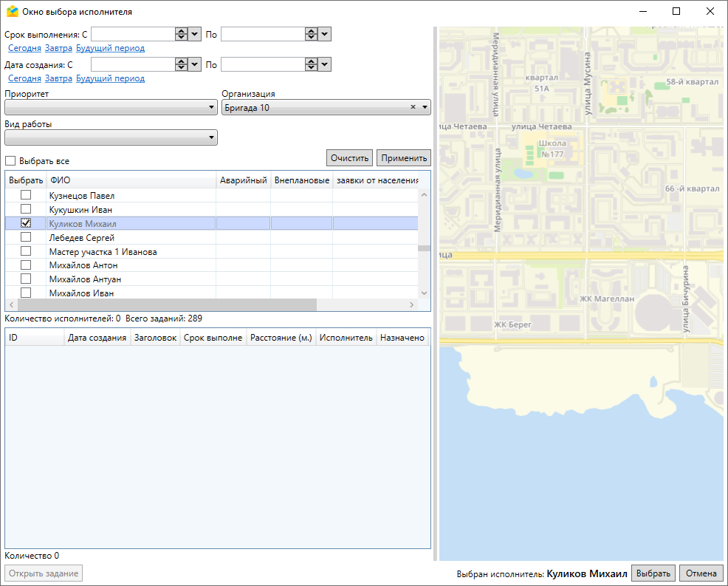Click the spinner on Дата создания start date
728x586 pixels.
(181, 64)
